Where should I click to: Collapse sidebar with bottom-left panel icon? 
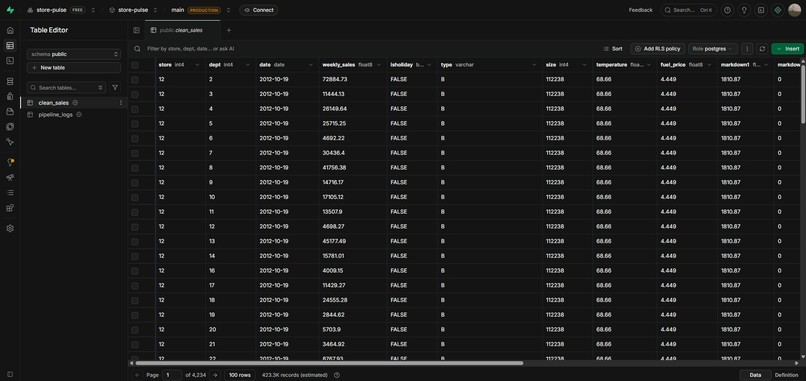10,374
